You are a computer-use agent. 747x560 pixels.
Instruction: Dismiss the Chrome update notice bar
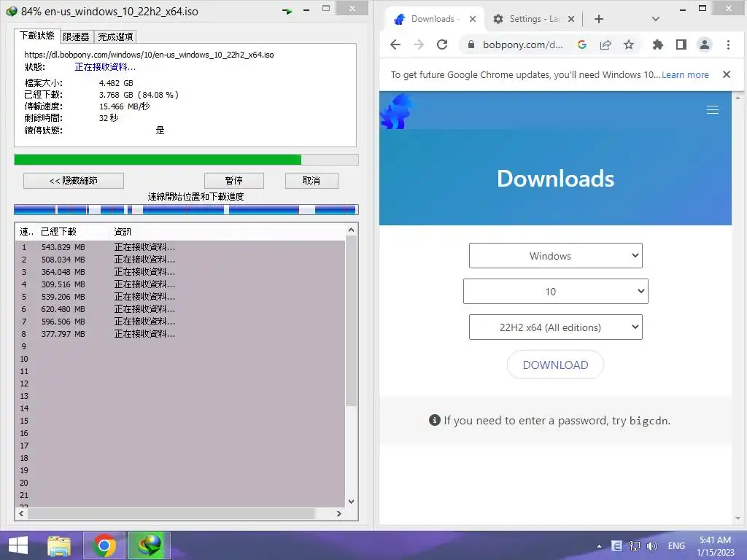click(727, 74)
